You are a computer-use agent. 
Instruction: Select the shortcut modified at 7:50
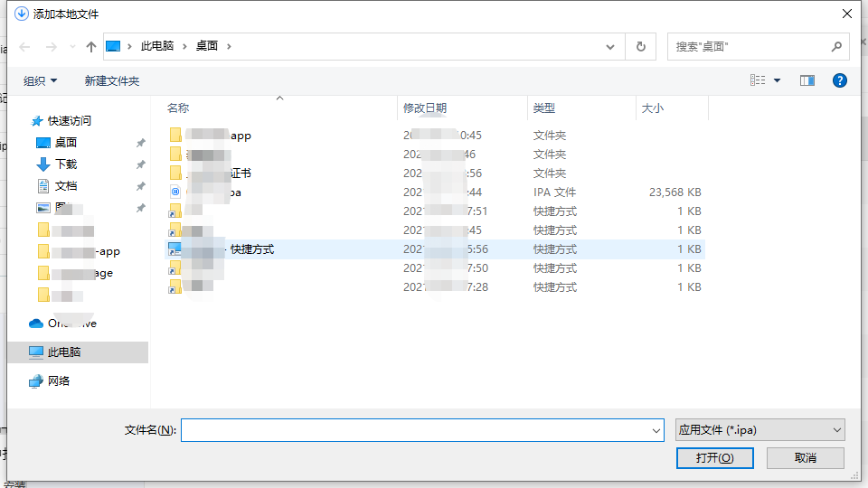pyautogui.click(x=435, y=268)
